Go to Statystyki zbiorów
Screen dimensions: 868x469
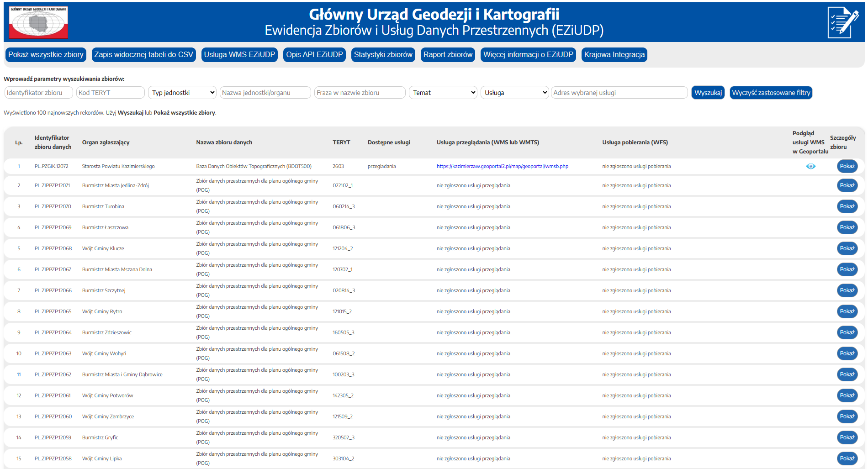(x=383, y=55)
